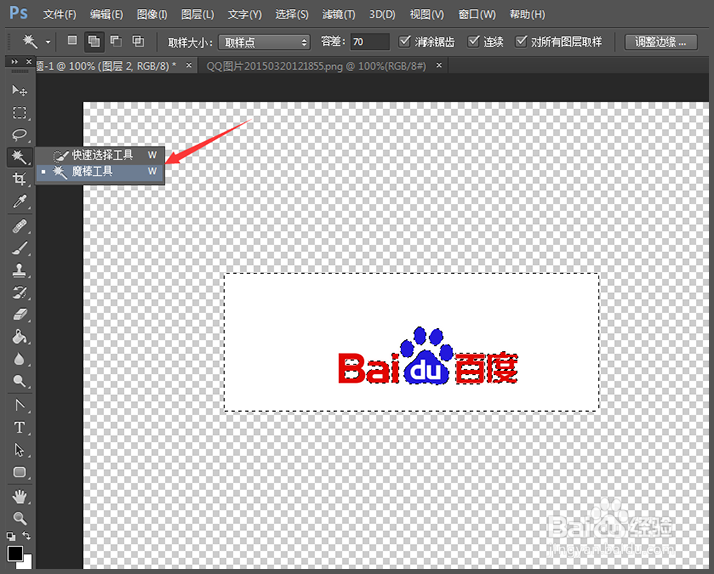Choose 魔棒工具 from flyout
The width and height of the screenshot is (714, 574).
click(100, 172)
